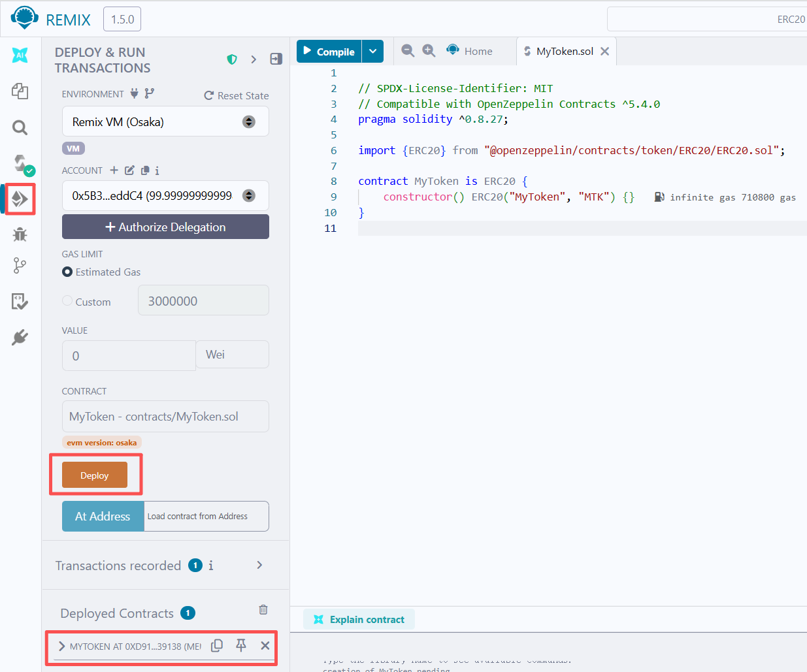Click the Reset State link
This screenshot has width=807, height=672.
click(237, 95)
